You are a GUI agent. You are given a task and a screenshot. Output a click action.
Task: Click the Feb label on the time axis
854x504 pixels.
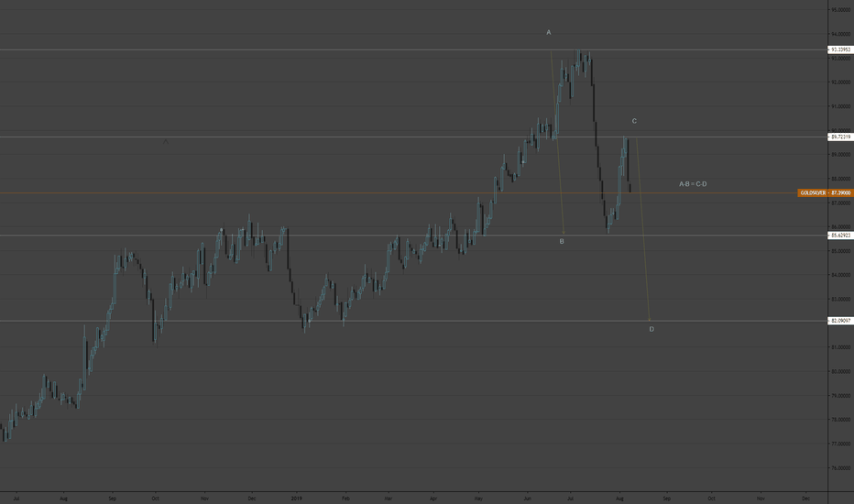tap(345, 498)
